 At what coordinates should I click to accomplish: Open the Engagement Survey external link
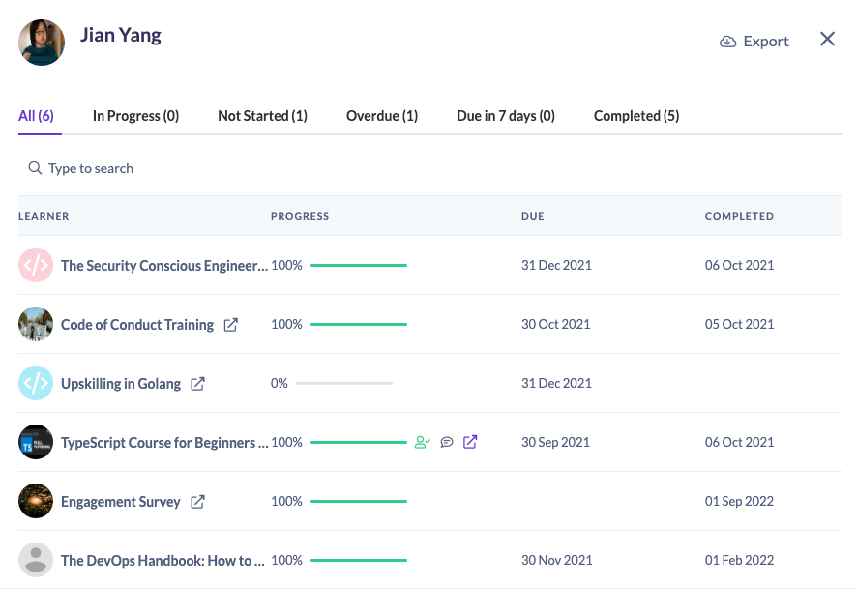point(197,501)
